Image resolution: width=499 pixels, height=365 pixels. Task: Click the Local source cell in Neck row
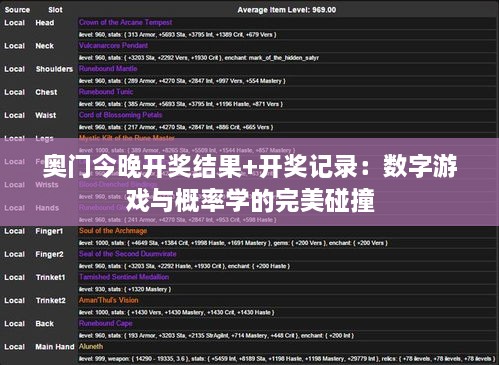(14, 46)
